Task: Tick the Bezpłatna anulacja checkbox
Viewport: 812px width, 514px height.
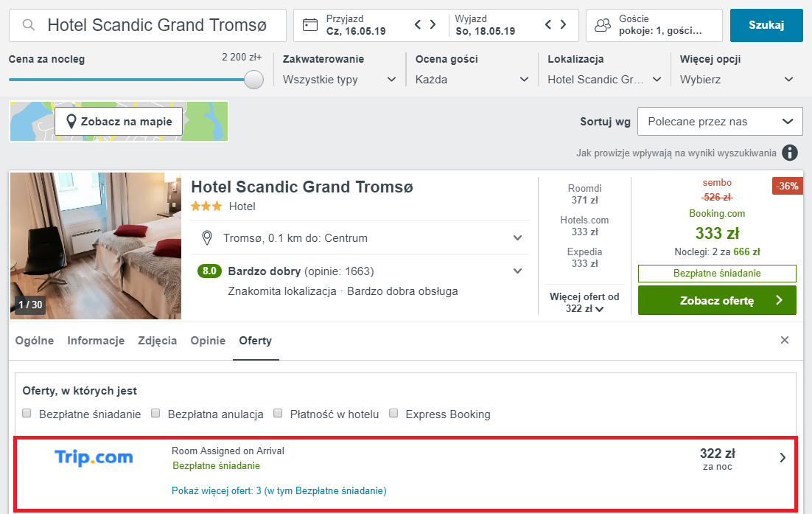Action: [156, 414]
